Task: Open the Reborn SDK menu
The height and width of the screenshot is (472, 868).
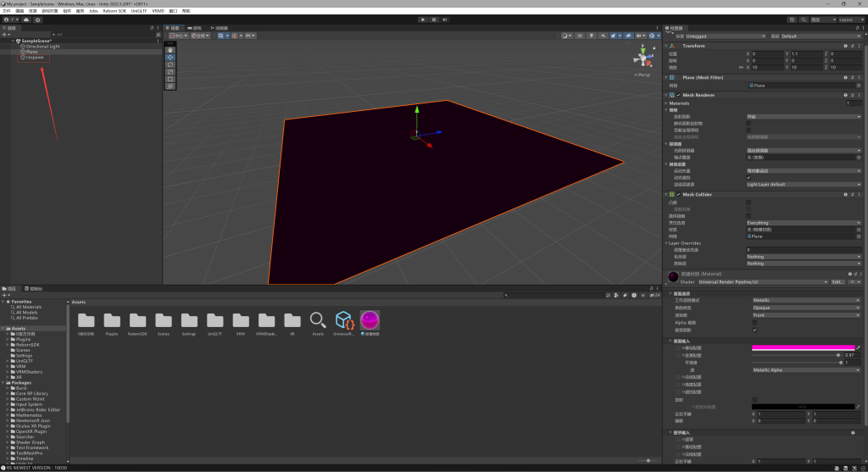Action: (114, 11)
